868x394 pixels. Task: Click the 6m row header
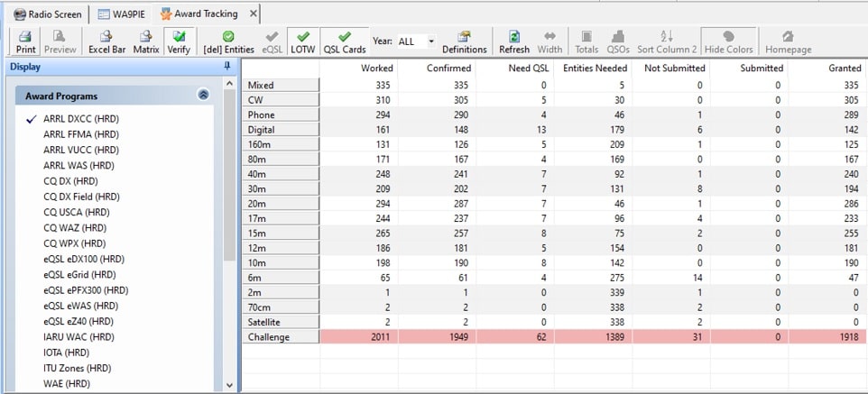281,277
